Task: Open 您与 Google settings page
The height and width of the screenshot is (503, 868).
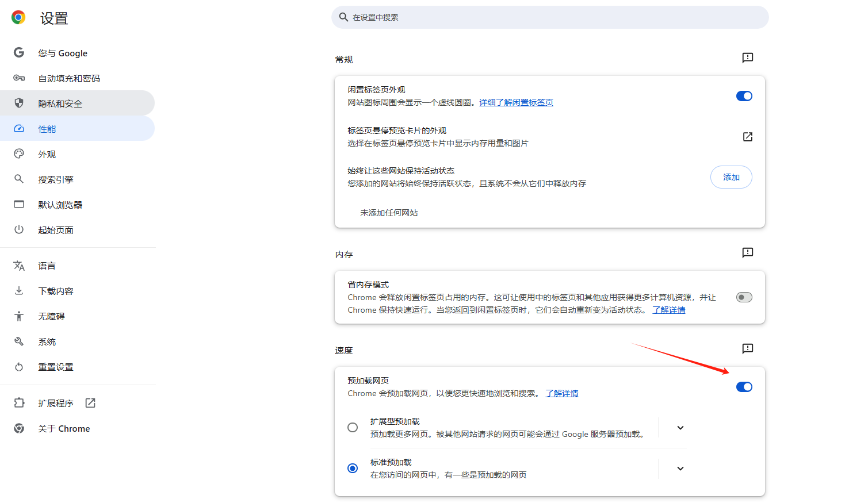Action: [77, 53]
